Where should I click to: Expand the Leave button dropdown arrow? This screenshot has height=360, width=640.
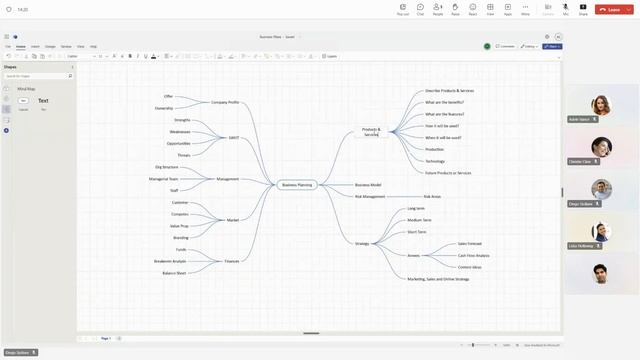pos(629,9)
